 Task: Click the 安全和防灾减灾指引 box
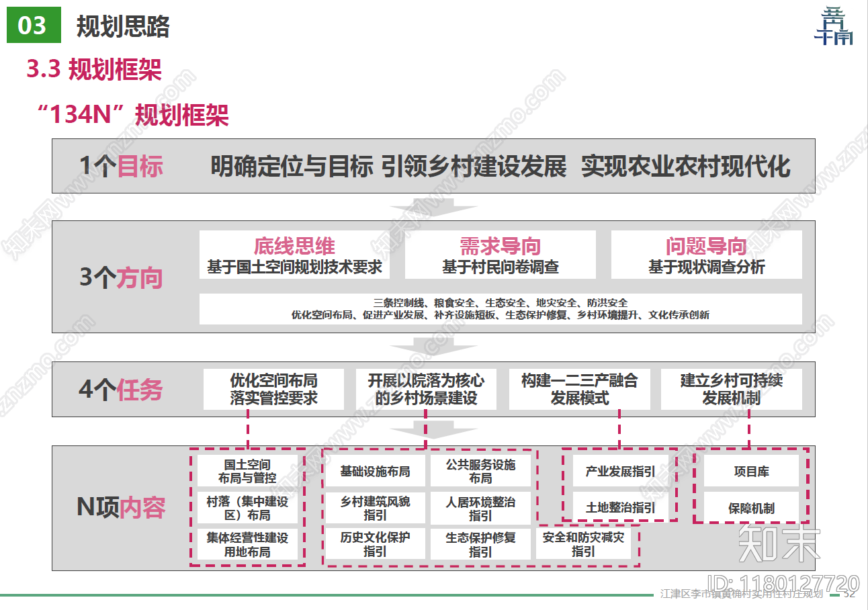(x=584, y=544)
